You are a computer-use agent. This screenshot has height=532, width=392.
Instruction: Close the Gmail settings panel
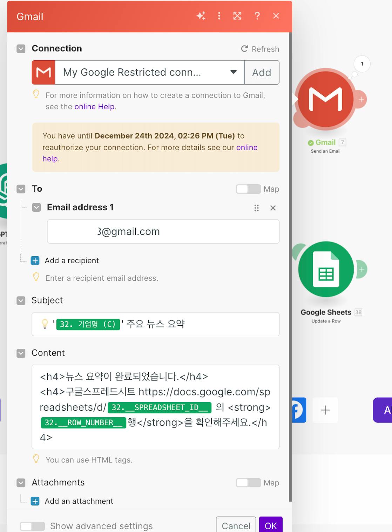pyautogui.click(x=276, y=16)
